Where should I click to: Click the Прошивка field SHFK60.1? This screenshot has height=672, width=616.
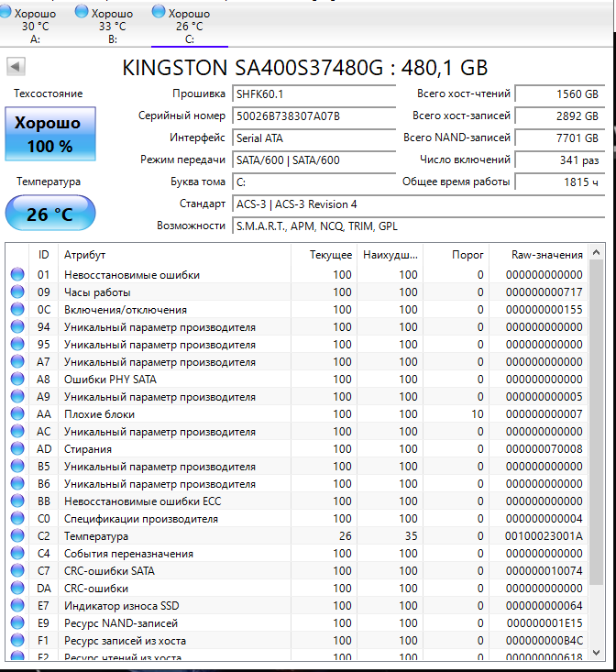314,94
